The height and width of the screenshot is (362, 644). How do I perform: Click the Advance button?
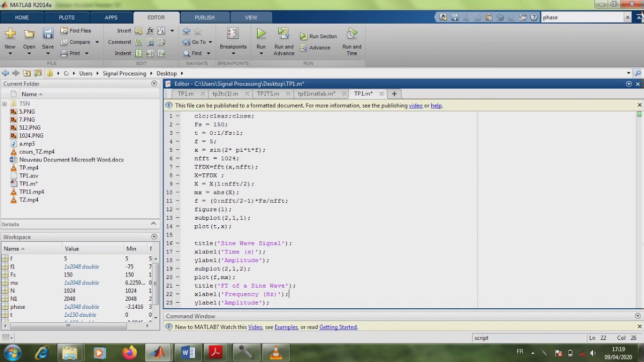point(315,48)
